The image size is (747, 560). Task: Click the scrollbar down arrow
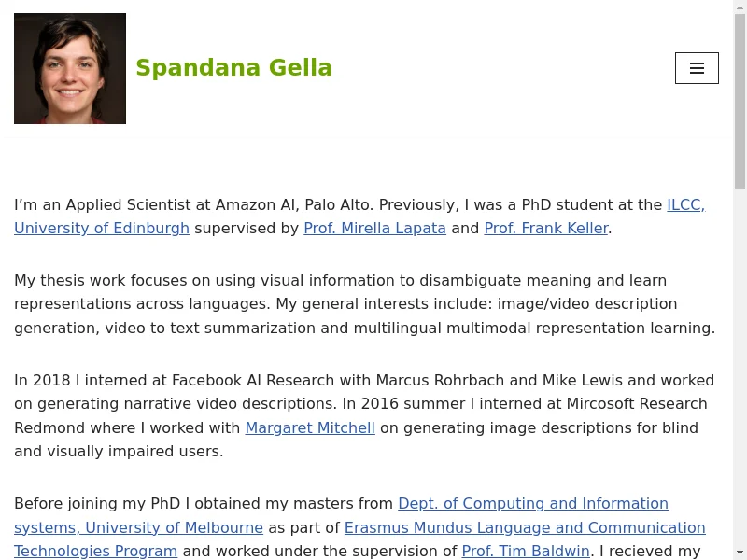pyautogui.click(x=740, y=553)
